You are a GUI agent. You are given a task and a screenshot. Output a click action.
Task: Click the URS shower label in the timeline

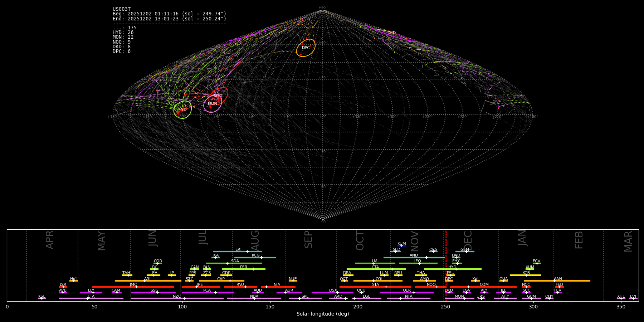click(x=480, y=297)
